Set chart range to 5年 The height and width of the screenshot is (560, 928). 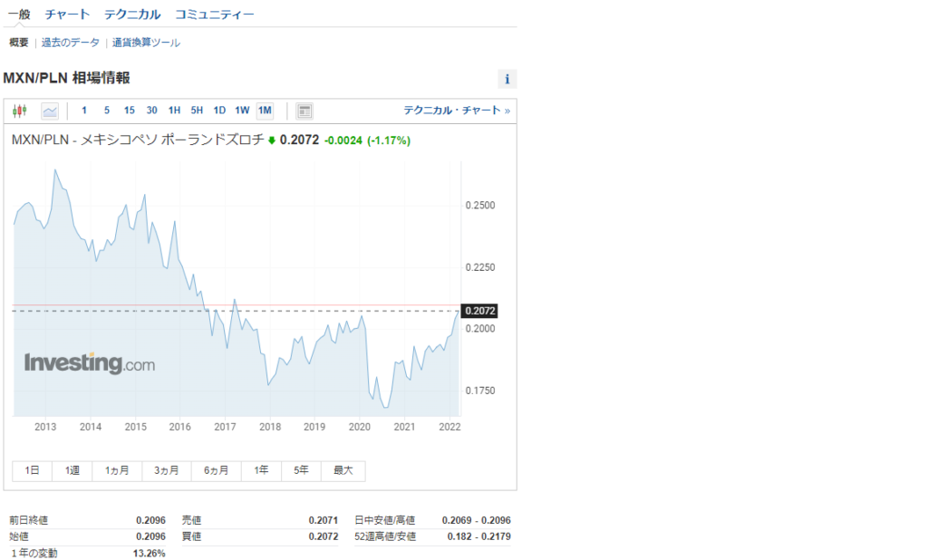[x=301, y=470]
